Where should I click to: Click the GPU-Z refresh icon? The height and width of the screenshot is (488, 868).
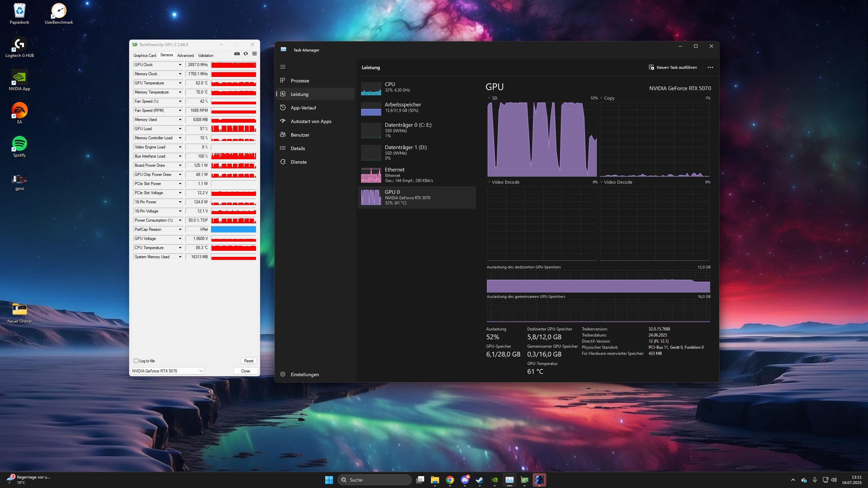245,54
